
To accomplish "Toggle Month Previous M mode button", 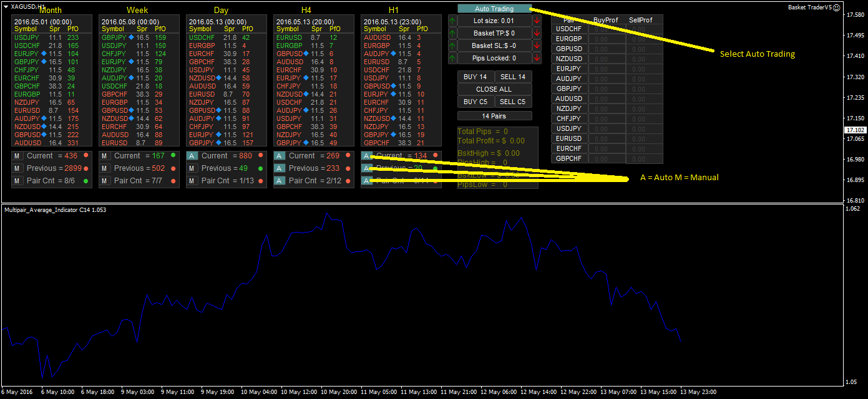I will [17, 168].
